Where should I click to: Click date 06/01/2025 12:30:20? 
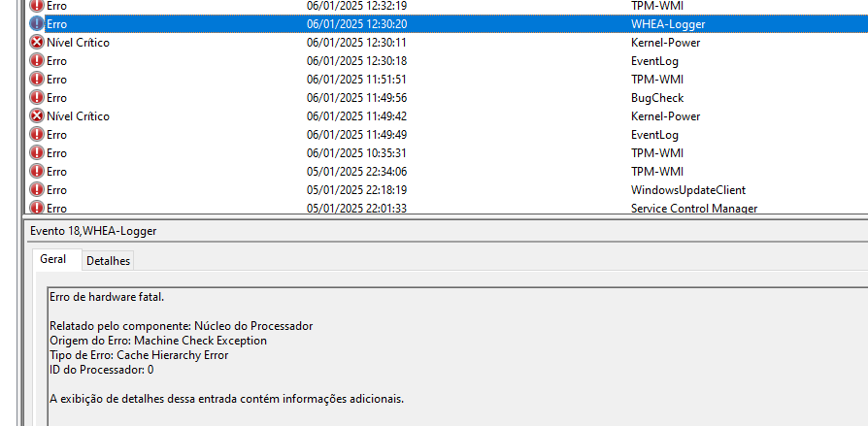coord(356,24)
